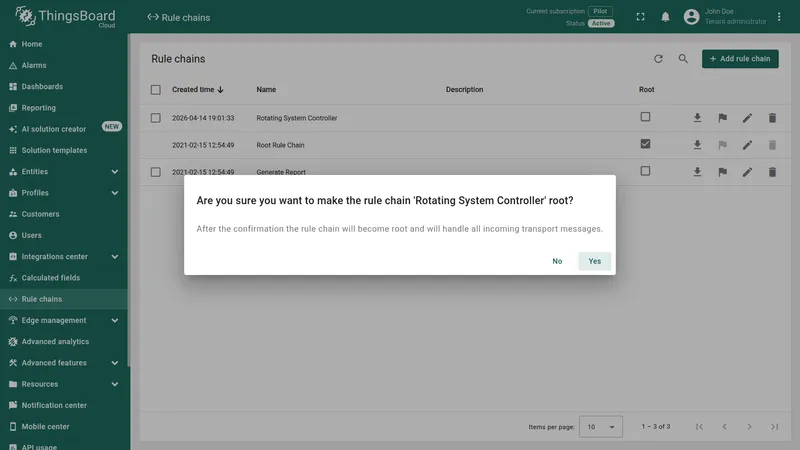The width and height of the screenshot is (800, 450).
Task: Export Rotating System Controller rule chain
Action: (x=697, y=118)
